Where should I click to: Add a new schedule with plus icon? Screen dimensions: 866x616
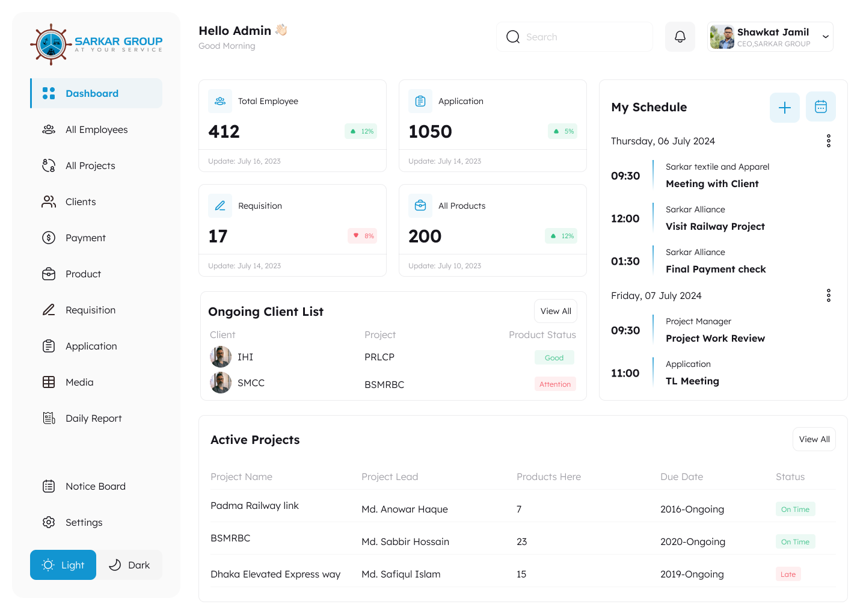785,108
